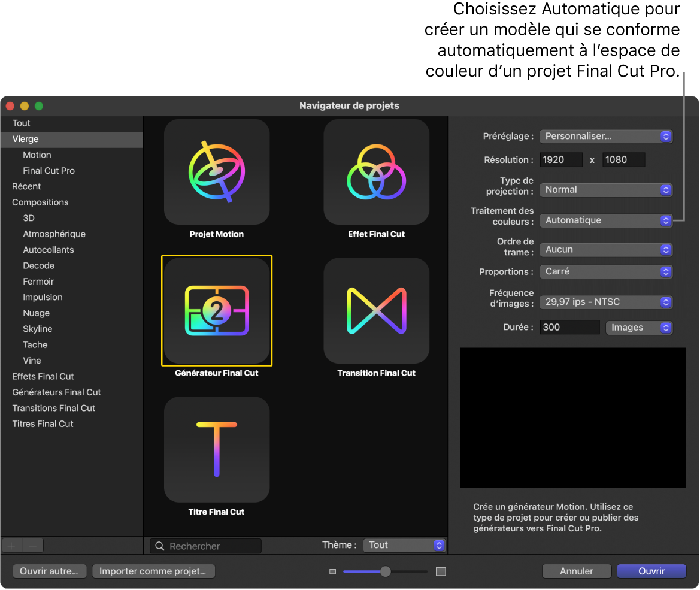Select the Titre Final Cut icon

click(x=216, y=449)
